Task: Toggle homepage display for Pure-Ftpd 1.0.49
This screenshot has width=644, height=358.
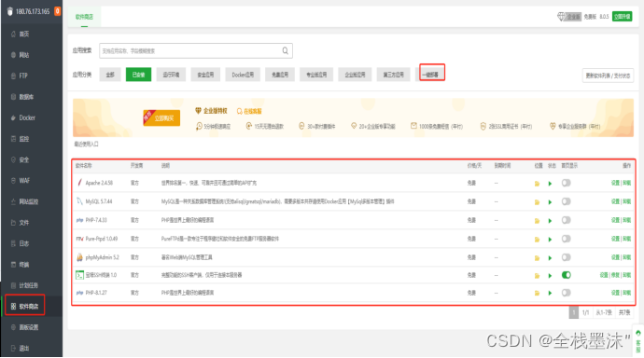Action: [x=566, y=239]
